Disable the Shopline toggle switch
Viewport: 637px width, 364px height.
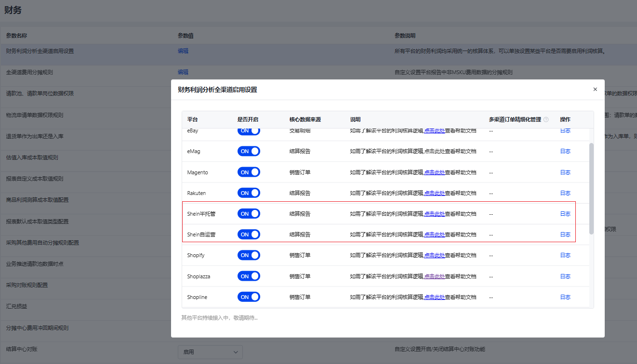[249, 297]
